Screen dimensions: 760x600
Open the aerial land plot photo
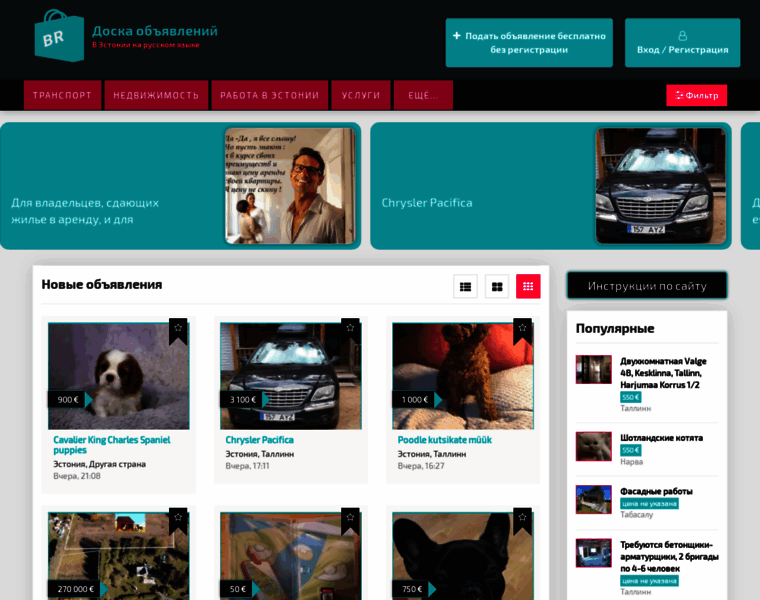coord(119,556)
